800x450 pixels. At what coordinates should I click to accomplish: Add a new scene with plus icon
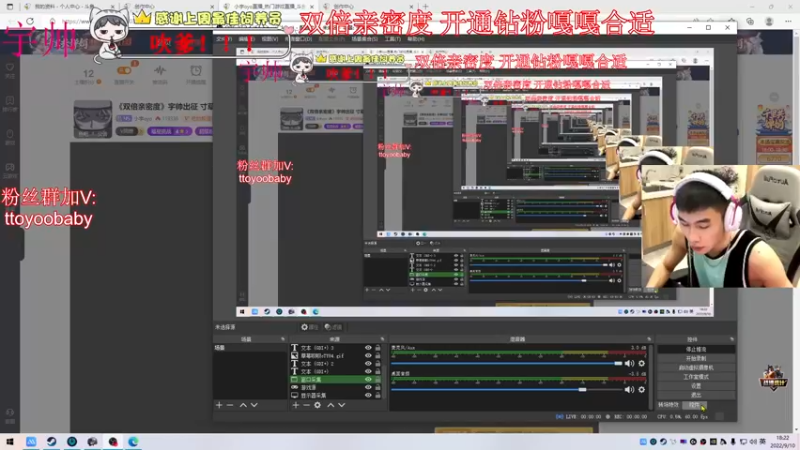point(219,405)
